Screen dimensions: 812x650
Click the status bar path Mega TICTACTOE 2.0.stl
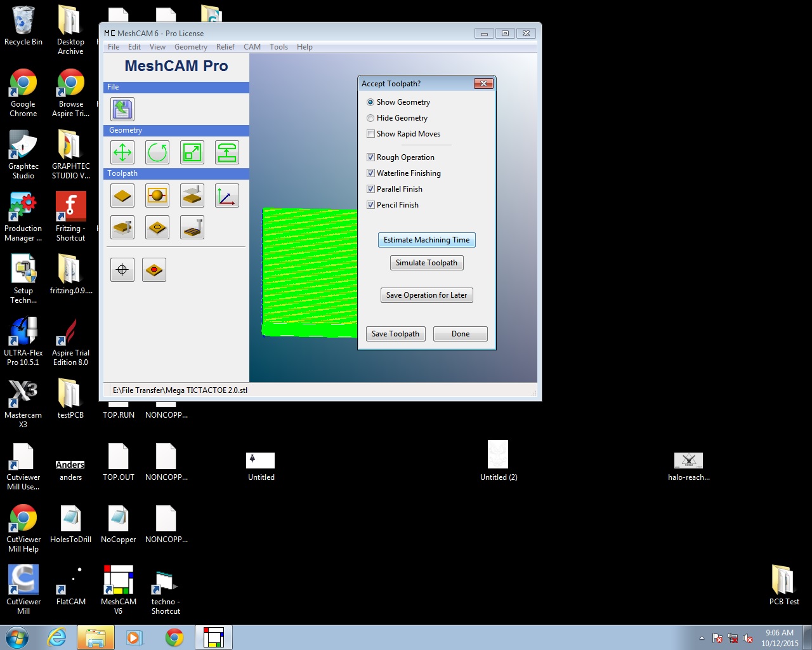[x=180, y=390]
